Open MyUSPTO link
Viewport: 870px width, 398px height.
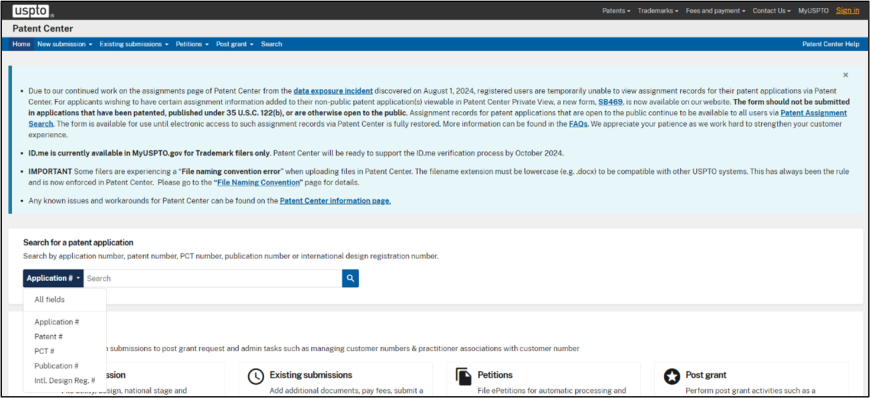[x=813, y=11]
